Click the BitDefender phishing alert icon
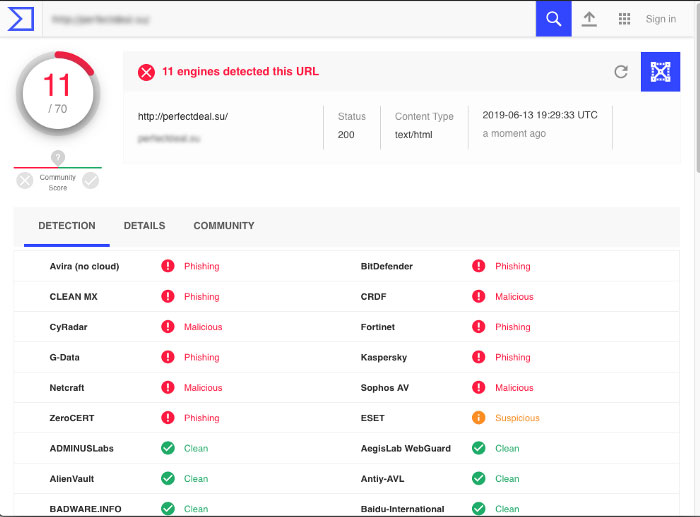This screenshot has width=700, height=517. pos(479,266)
